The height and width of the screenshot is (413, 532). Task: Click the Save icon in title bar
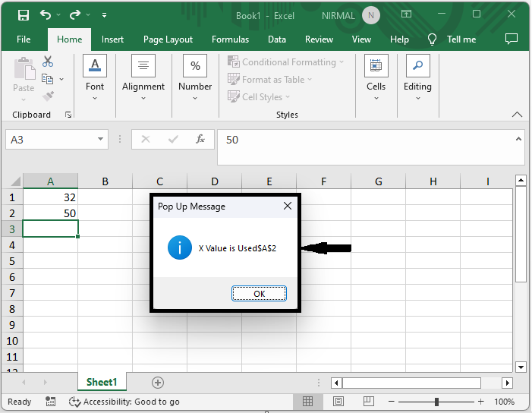tap(23, 15)
